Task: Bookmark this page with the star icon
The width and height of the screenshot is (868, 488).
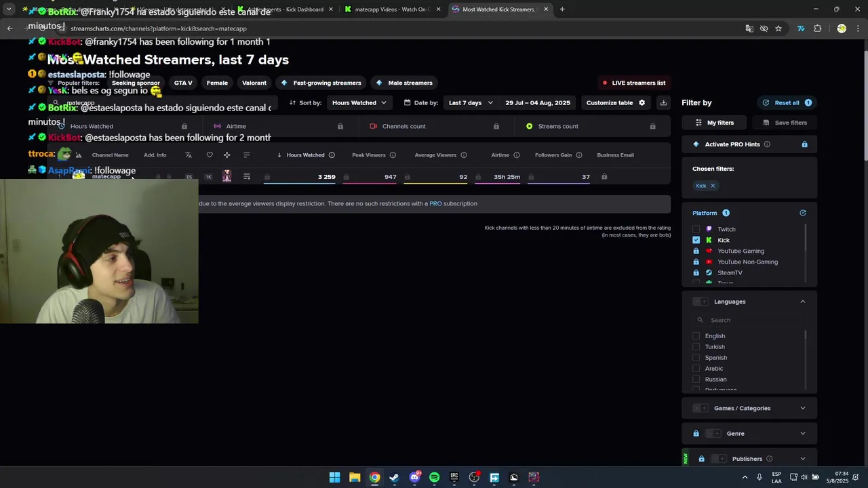Action: (x=778, y=28)
